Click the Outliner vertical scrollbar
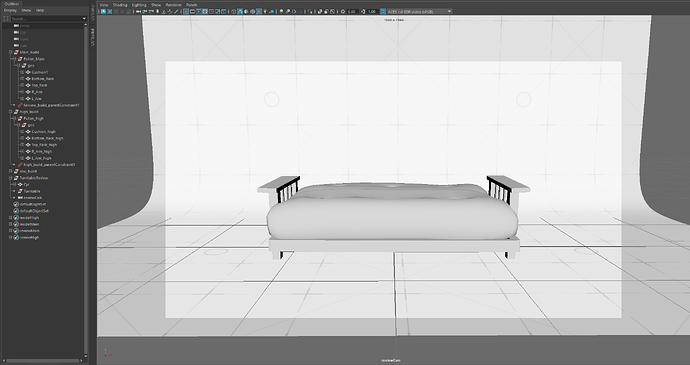The height and width of the screenshot is (365, 690). tap(85, 189)
